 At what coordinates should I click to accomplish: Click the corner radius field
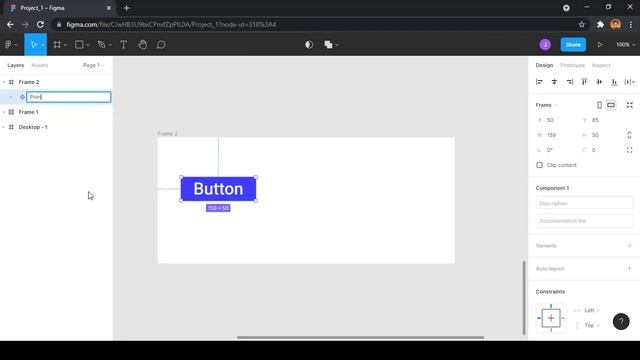click(600, 150)
